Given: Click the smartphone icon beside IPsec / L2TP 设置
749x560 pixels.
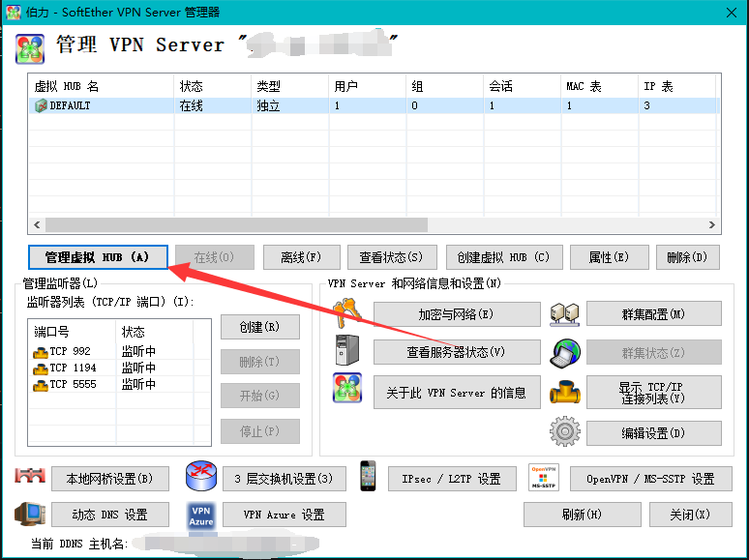Looking at the screenshot, I should (x=368, y=476).
